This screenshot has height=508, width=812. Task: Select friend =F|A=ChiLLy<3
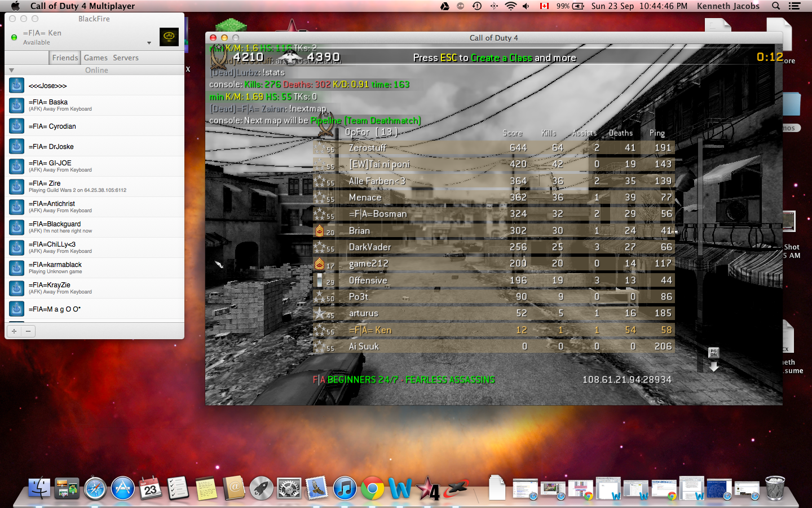click(95, 248)
